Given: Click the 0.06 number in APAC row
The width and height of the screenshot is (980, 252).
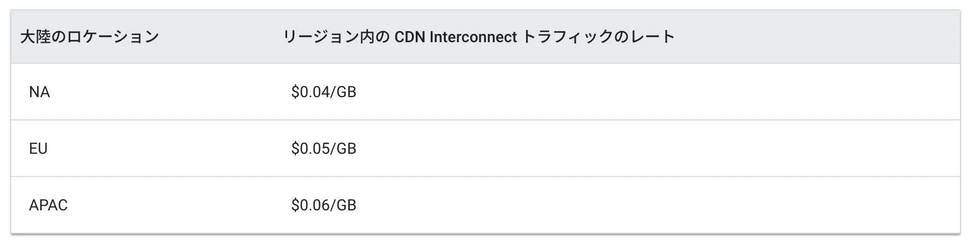Looking at the screenshot, I should 315,205.
